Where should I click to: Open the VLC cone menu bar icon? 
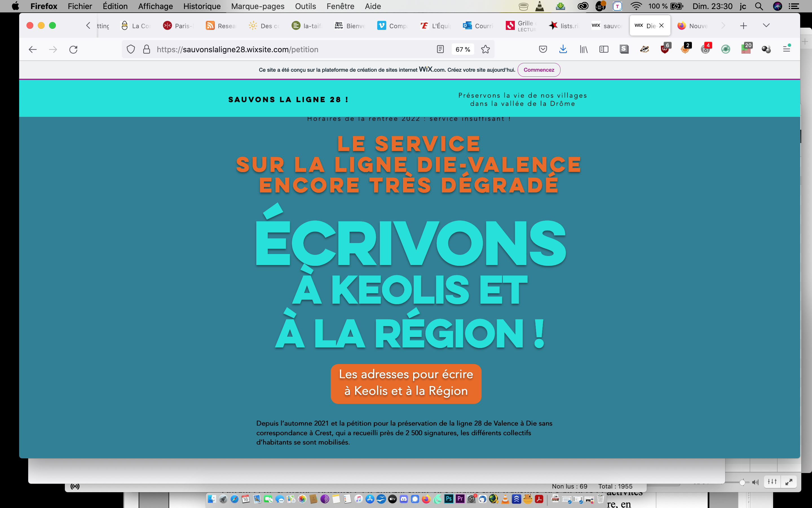[x=540, y=6]
